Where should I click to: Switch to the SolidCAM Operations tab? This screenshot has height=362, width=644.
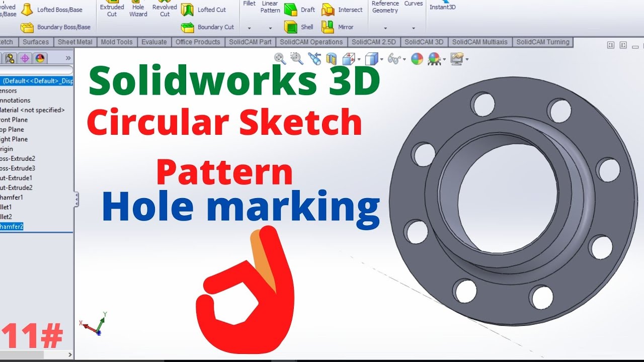pos(311,42)
